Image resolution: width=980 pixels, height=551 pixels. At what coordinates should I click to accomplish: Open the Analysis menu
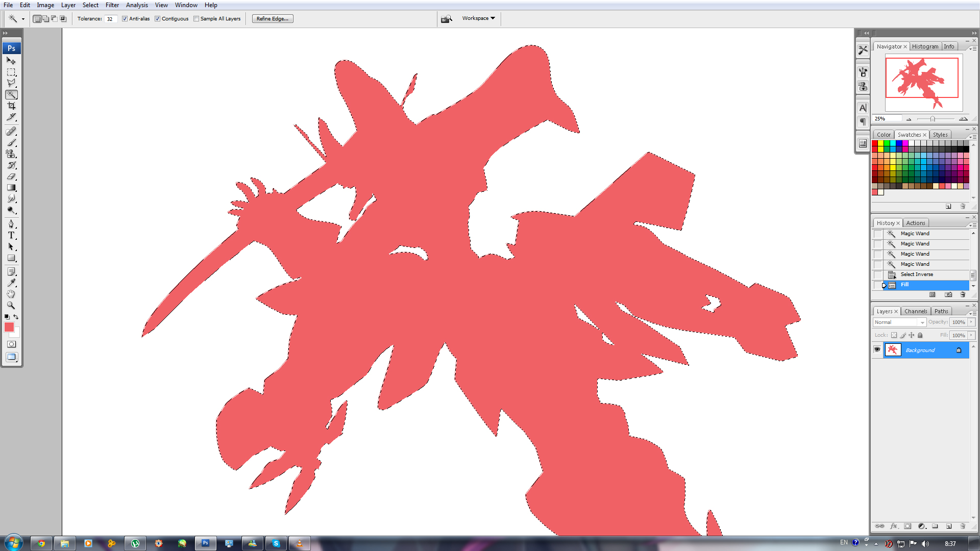click(137, 5)
